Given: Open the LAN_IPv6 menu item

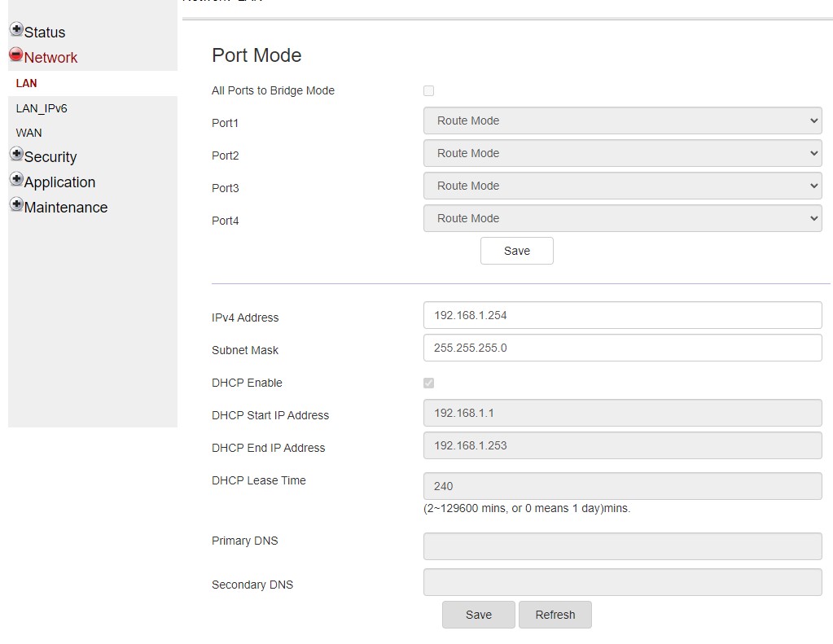Looking at the screenshot, I should 42,108.
